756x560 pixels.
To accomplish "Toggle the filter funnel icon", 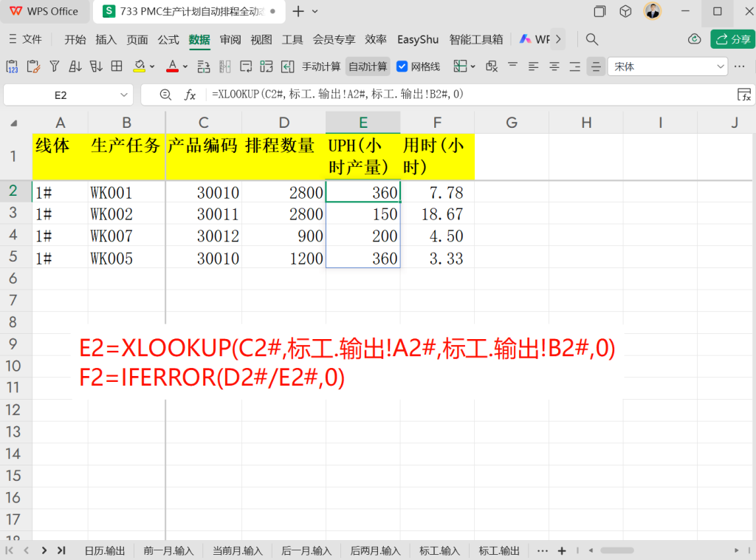I will click(x=55, y=66).
